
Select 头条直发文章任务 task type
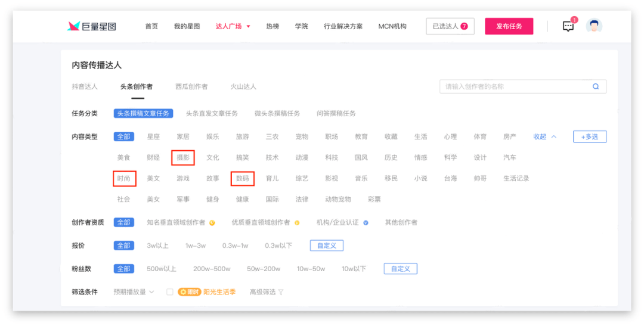coord(212,113)
